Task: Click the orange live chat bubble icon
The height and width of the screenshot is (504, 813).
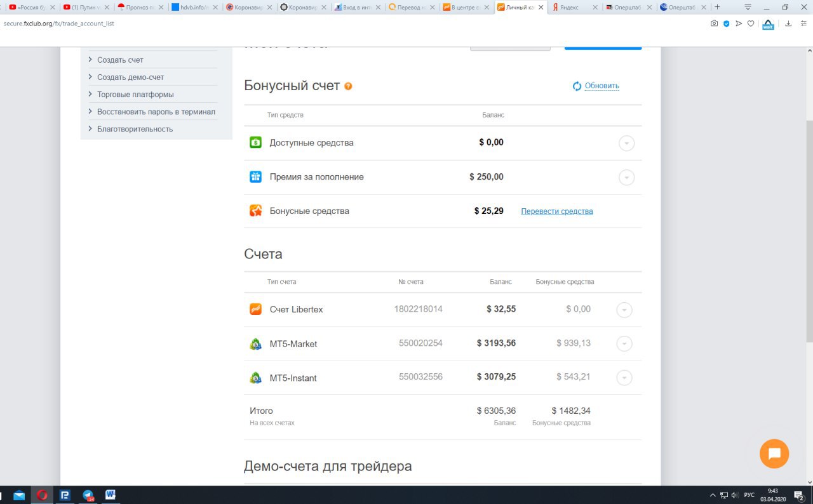Action: pos(774,454)
